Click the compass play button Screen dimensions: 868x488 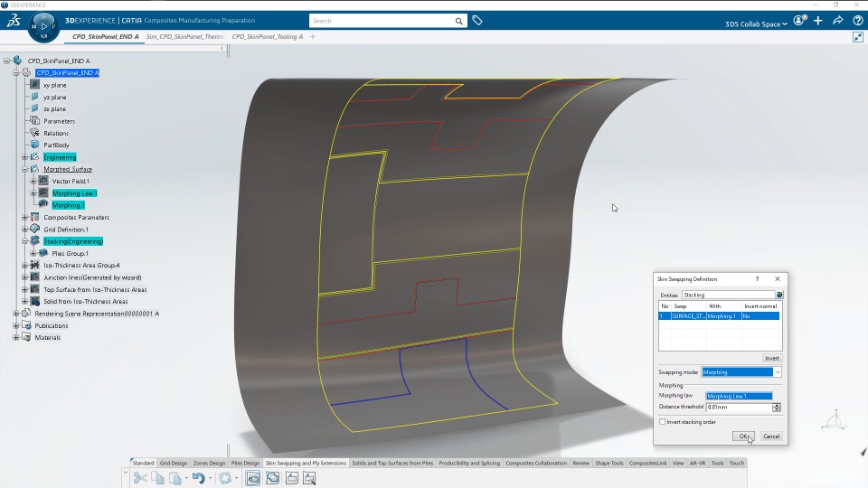tap(43, 25)
